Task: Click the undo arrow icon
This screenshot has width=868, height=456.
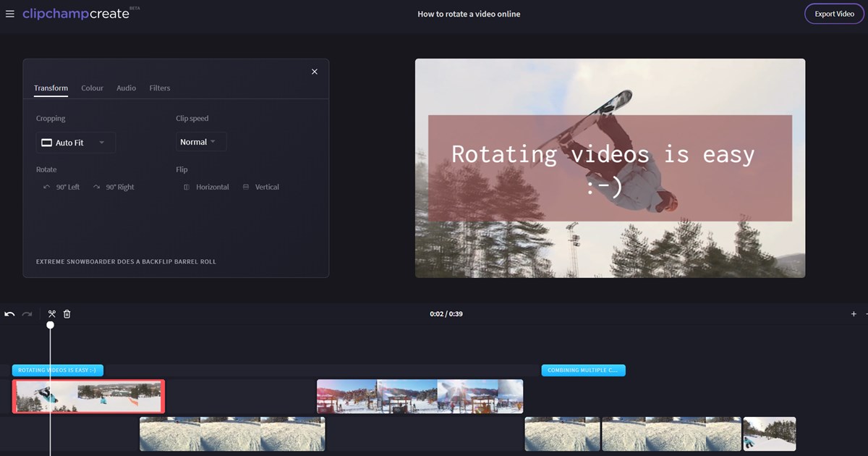Action: click(x=9, y=314)
